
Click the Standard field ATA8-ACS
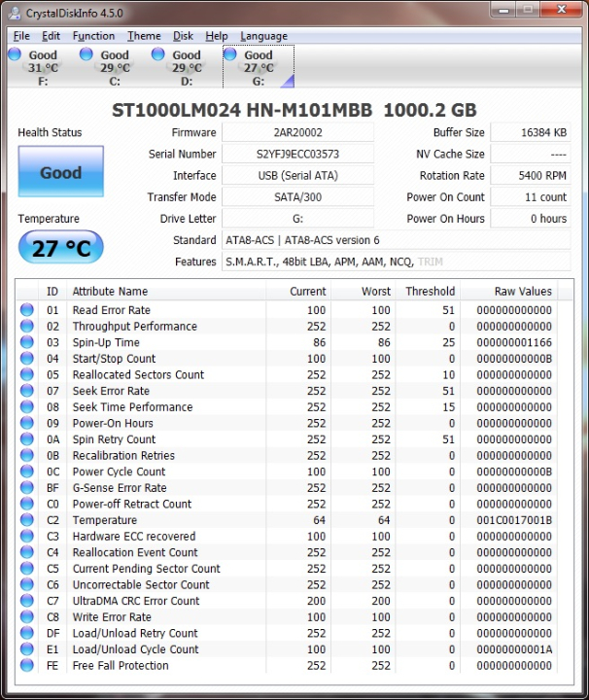pos(397,240)
